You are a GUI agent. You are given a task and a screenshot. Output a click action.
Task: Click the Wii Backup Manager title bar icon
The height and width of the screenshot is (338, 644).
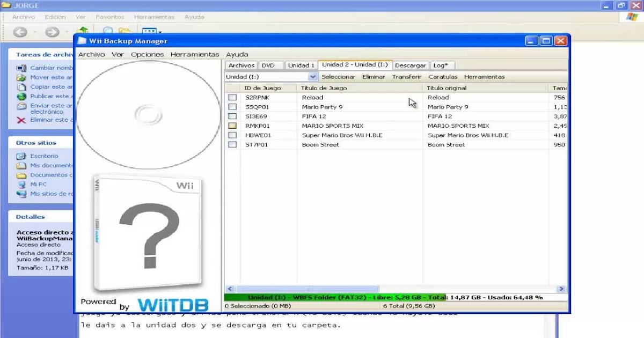tap(82, 41)
